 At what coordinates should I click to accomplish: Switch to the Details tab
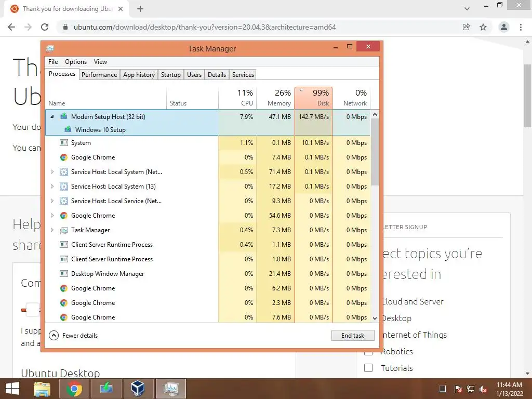click(217, 75)
